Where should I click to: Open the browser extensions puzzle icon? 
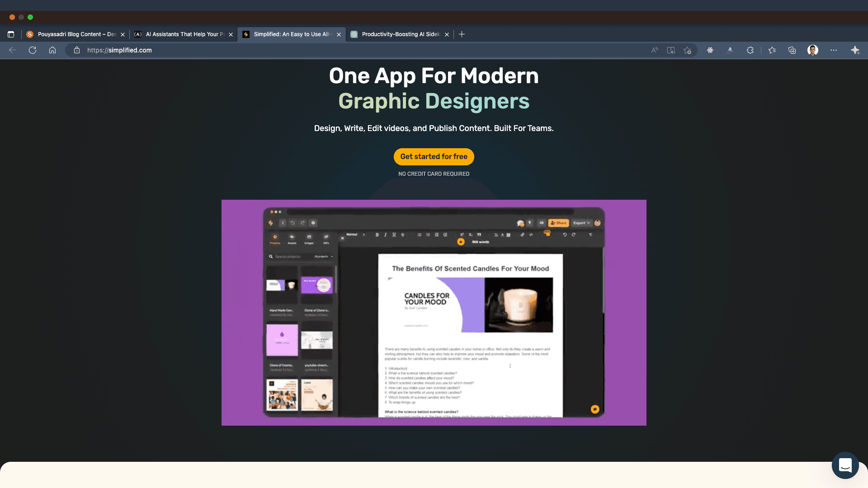click(750, 50)
